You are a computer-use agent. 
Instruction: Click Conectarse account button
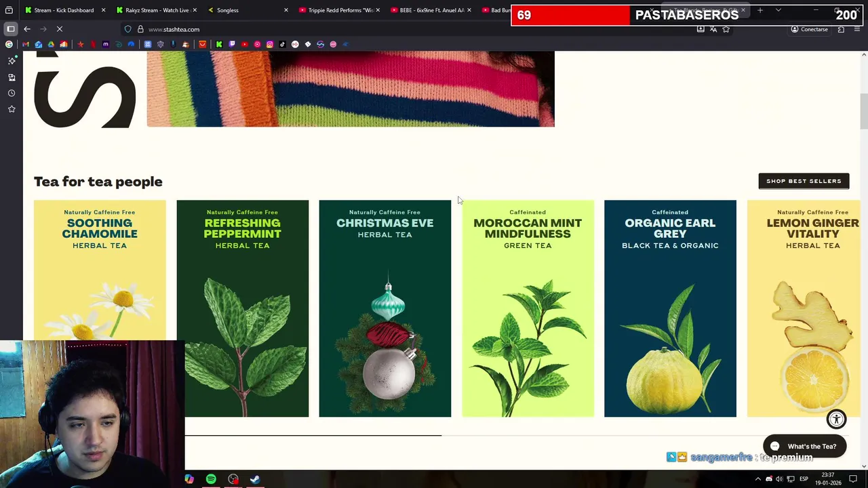pos(810,29)
